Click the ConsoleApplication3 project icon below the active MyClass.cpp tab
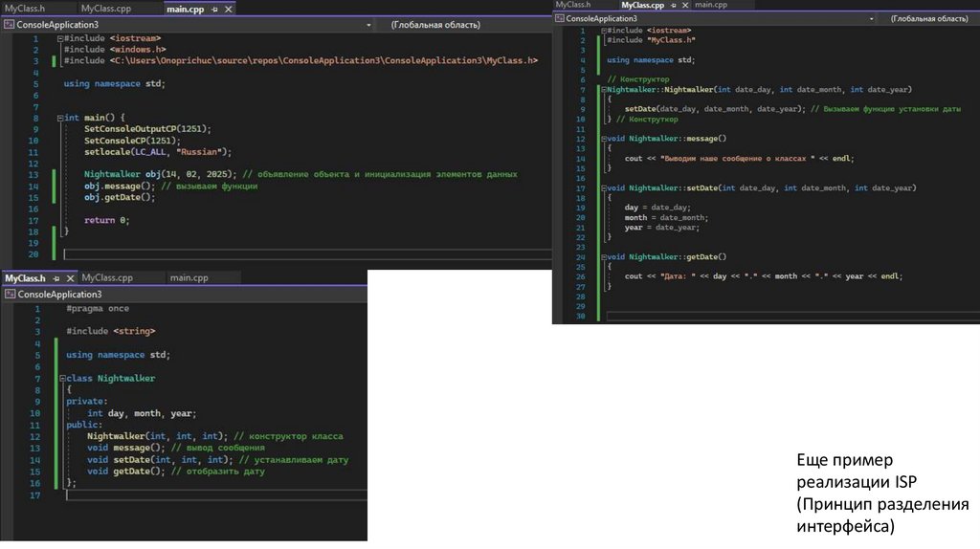Image resolution: width=980 pixels, height=549 pixels. tap(561, 18)
